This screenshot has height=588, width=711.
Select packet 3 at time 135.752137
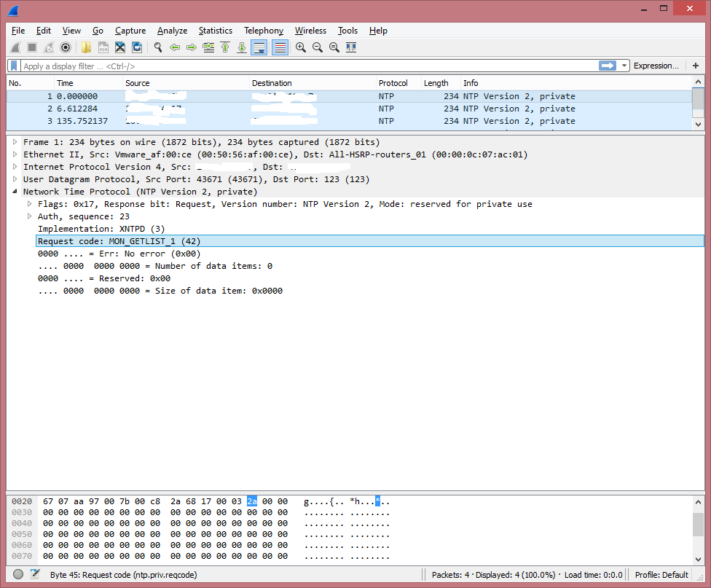coord(349,121)
